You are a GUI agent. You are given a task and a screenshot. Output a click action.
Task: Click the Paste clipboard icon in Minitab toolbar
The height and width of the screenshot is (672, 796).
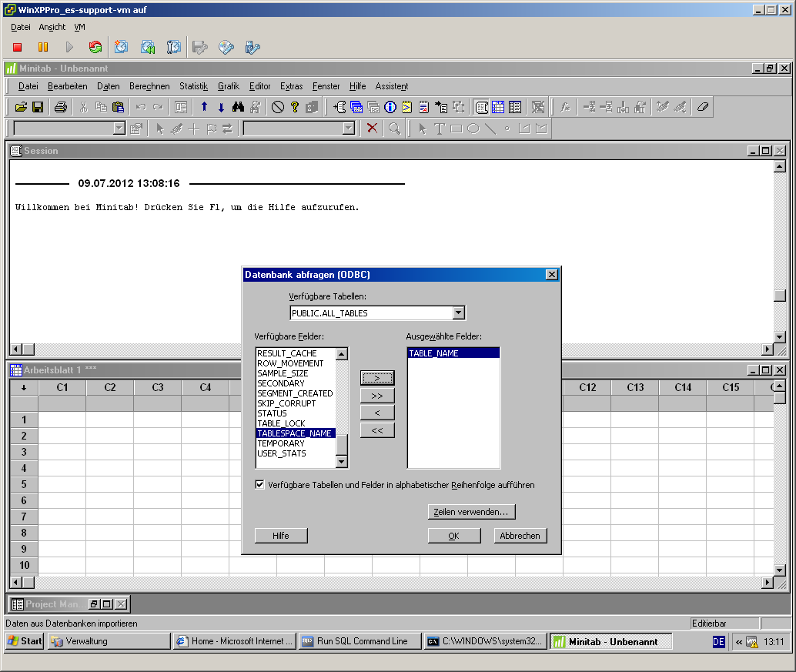coord(119,107)
